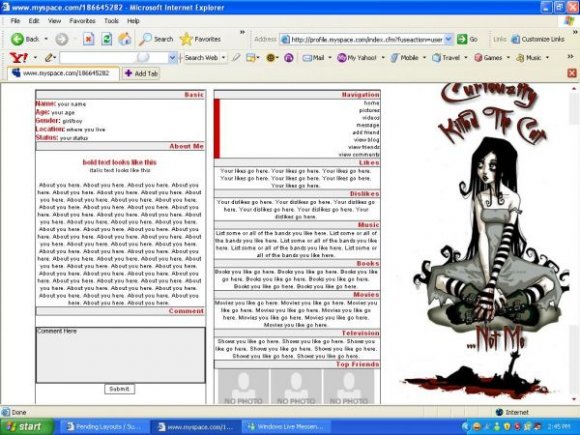Click the Yahoo toolbar pencil icon

(x=49, y=57)
